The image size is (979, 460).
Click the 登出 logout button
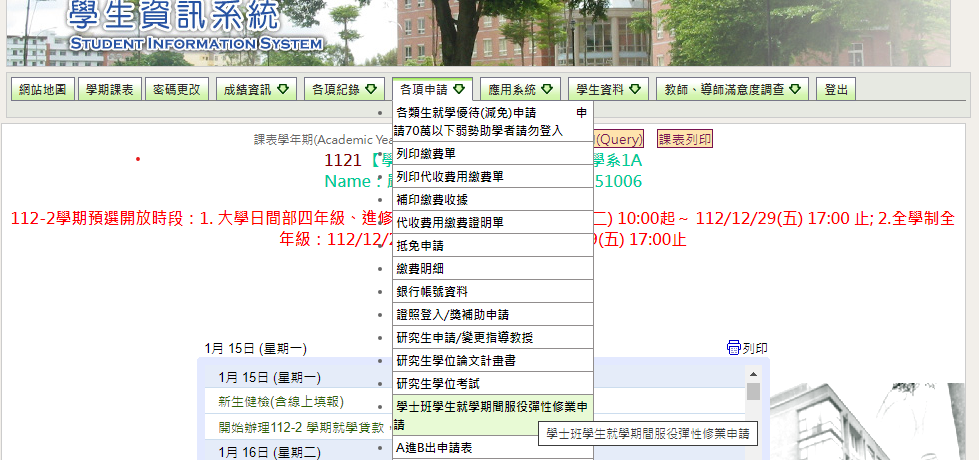[836, 89]
